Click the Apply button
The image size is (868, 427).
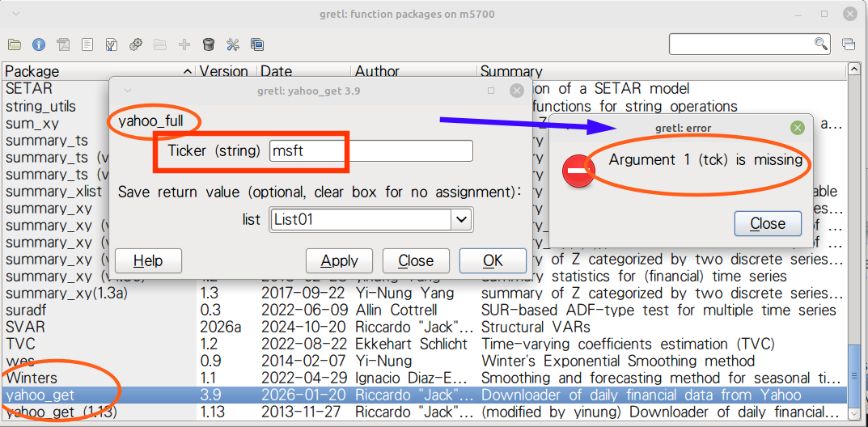[x=339, y=260]
